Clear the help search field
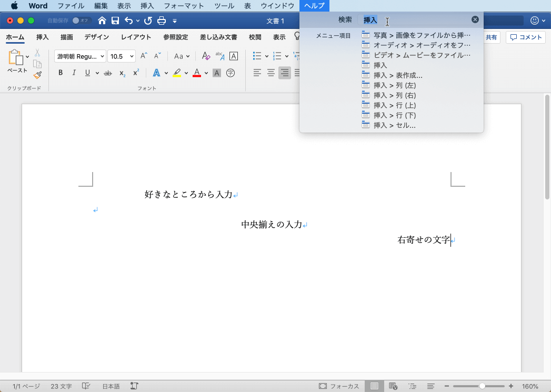Image resolution: width=551 pixels, height=392 pixels. (x=475, y=19)
